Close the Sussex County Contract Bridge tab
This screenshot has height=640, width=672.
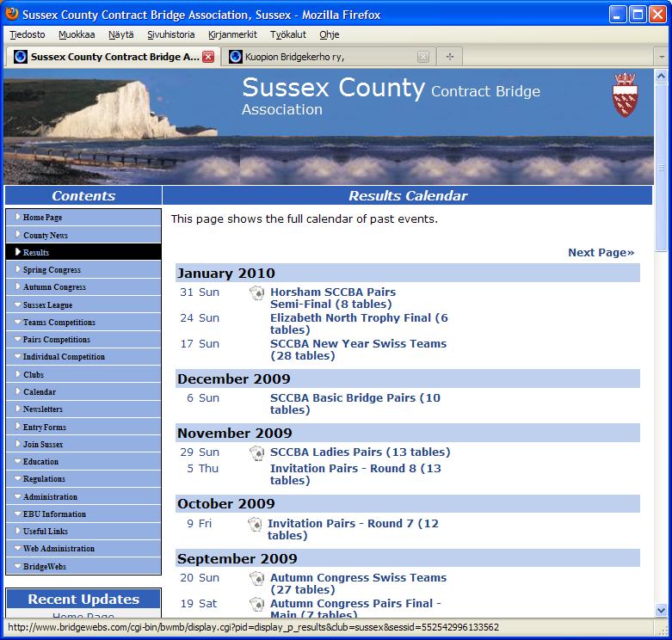[208, 57]
